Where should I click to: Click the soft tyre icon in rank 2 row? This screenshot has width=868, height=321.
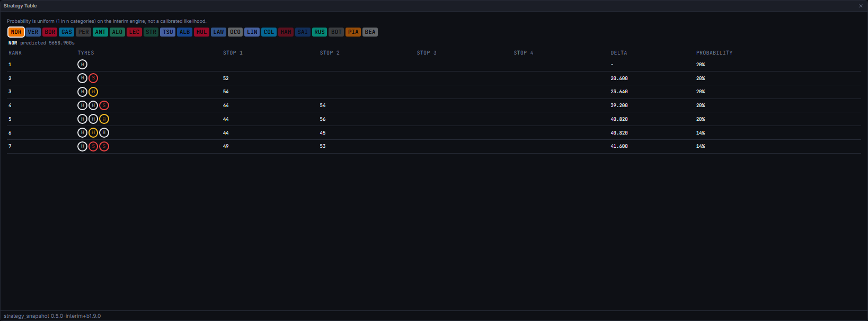point(93,78)
